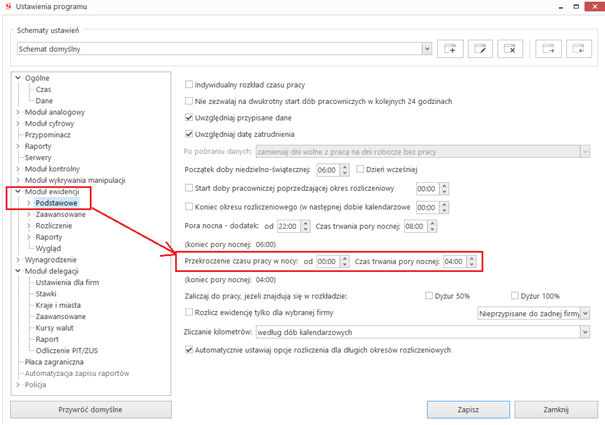Open the 'Nieprzypisane do żadnej firmy' dropdown

pyautogui.click(x=585, y=313)
